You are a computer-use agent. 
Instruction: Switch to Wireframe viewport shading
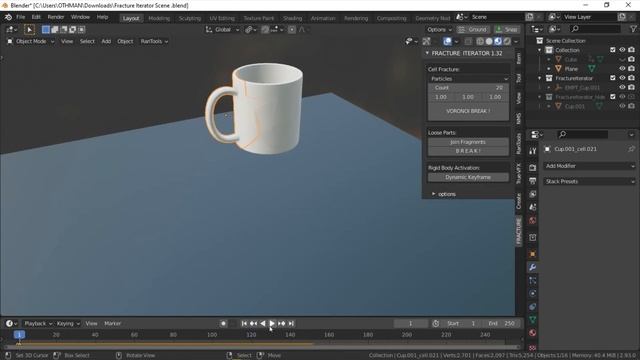click(x=480, y=41)
